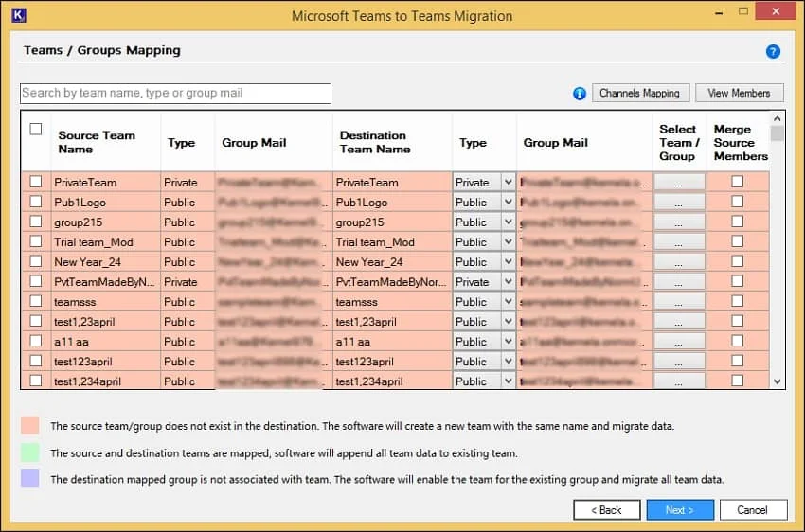Click the blue help question mark icon

click(773, 51)
